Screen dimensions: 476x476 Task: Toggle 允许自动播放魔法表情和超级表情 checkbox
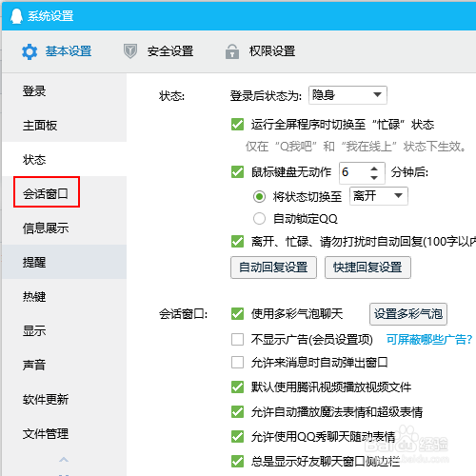pyautogui.click(x=237, y=412)
